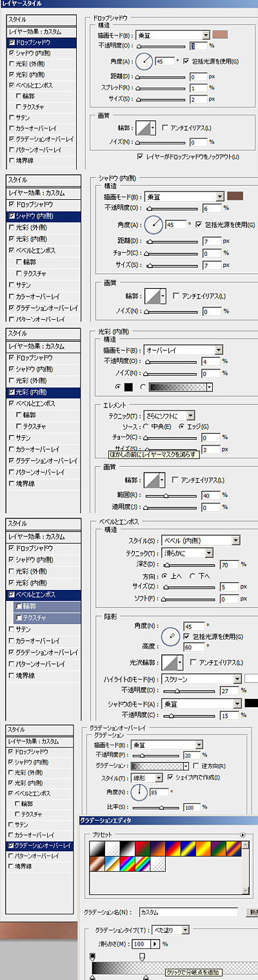Open Drop Shadow contour dropdown arrow

tap(153, 128)
